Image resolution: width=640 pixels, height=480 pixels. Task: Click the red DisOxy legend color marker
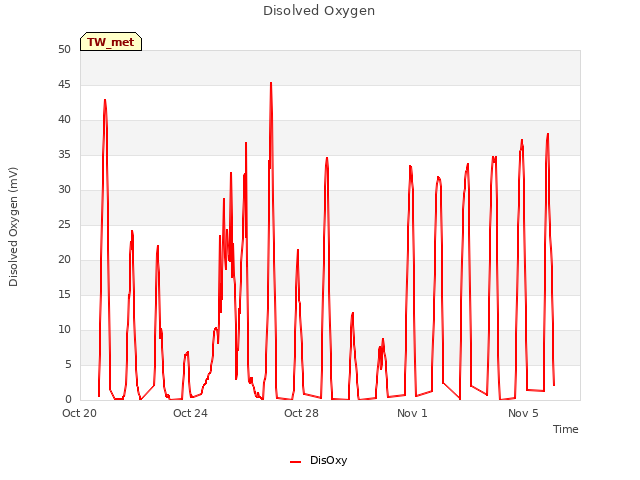click(295, 462)
